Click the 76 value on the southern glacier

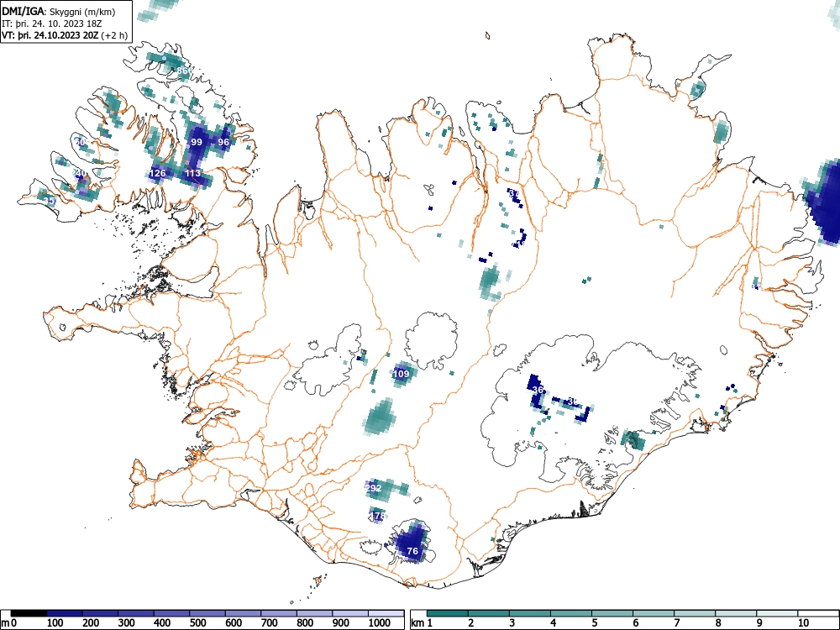[412, 551]
